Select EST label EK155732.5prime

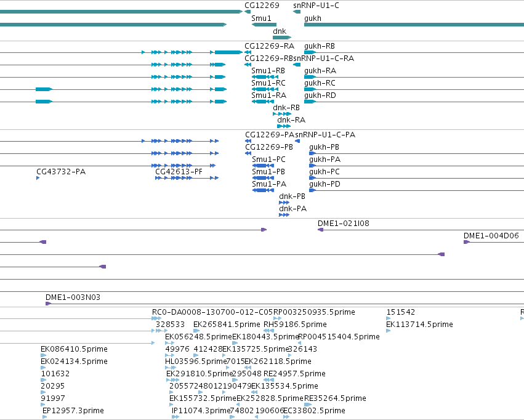(203, 398)
